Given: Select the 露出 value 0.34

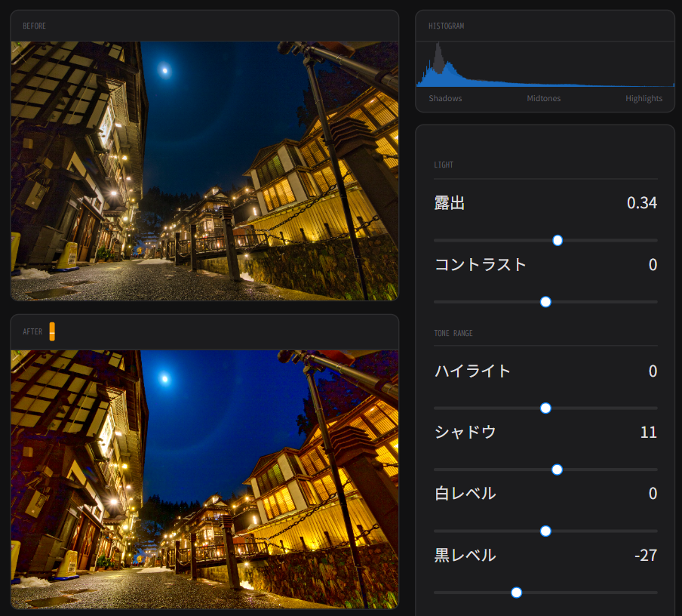Looking at the screenshot, I should click(641, 203).
